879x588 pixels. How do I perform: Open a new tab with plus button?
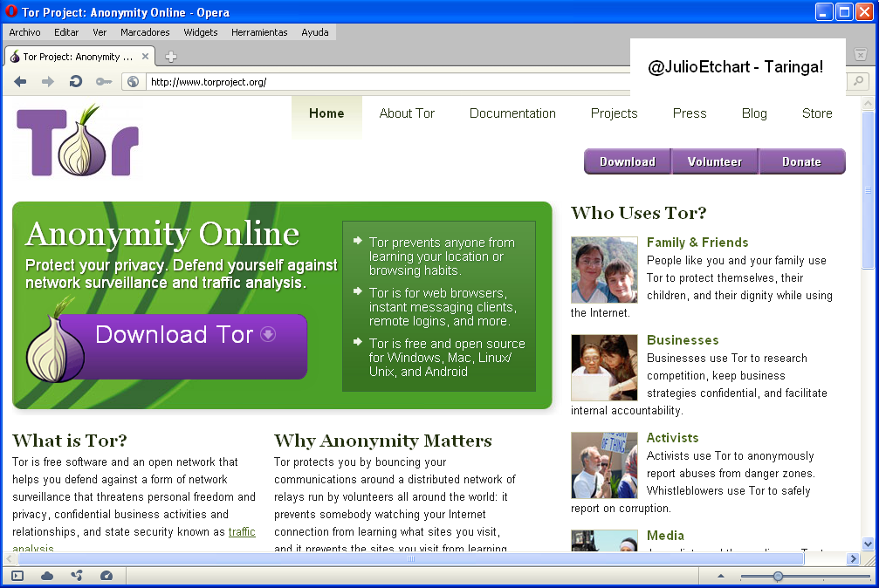171,57
